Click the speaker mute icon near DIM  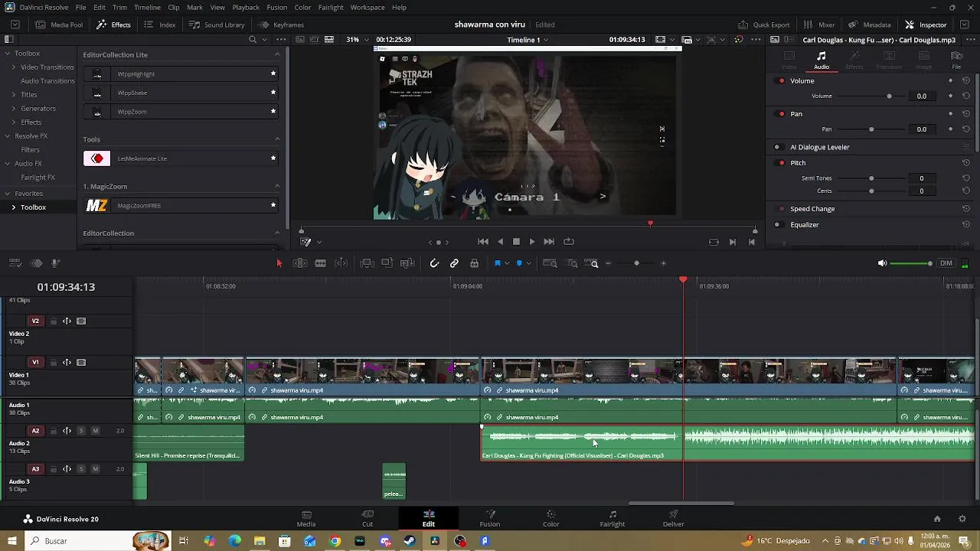pyautogui.click(x=882, y=263)
